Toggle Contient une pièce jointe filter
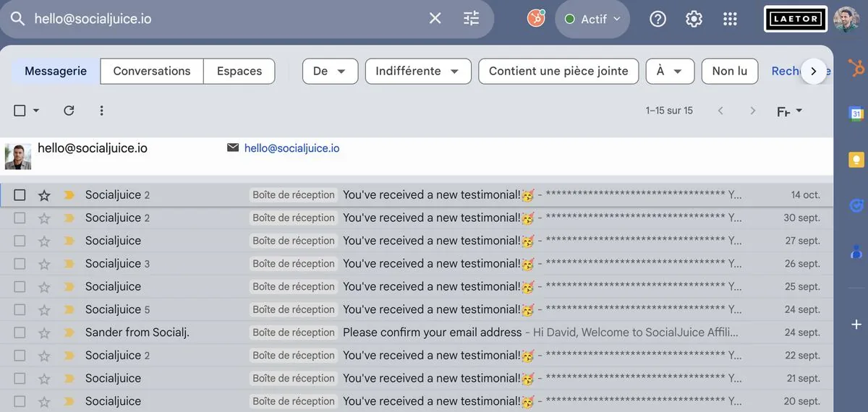This screenshot has width=868, height=412. click(558, 71)
